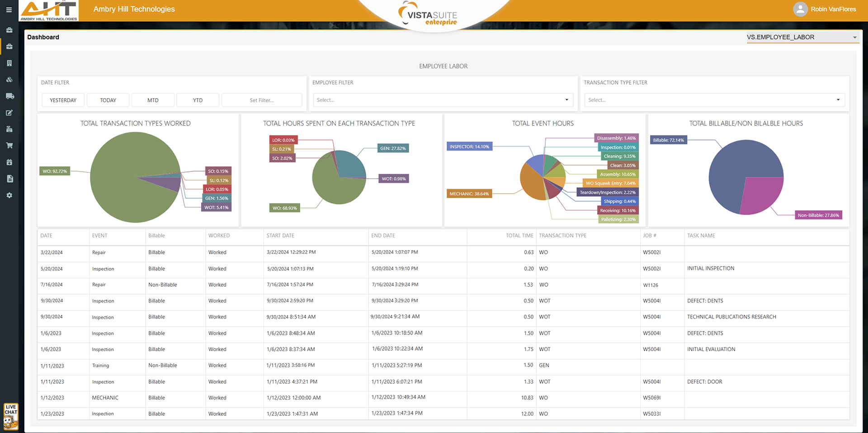Viewport: 868px width, 433px height.
Task: Open the hamburger menu in sidebar
Action: tap(9, 10)
